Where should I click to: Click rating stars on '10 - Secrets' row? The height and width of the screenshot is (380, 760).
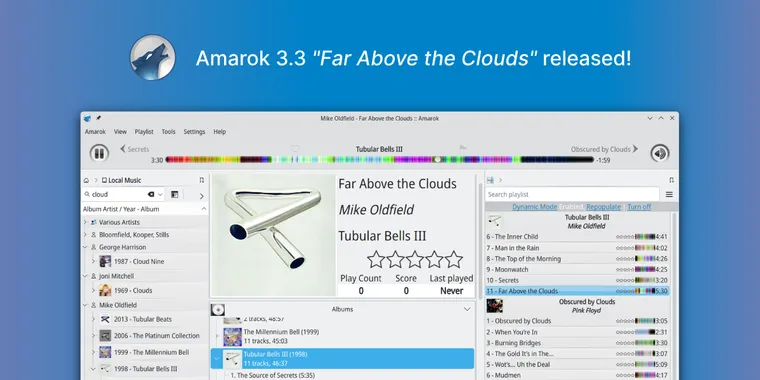tap(625, 280)
